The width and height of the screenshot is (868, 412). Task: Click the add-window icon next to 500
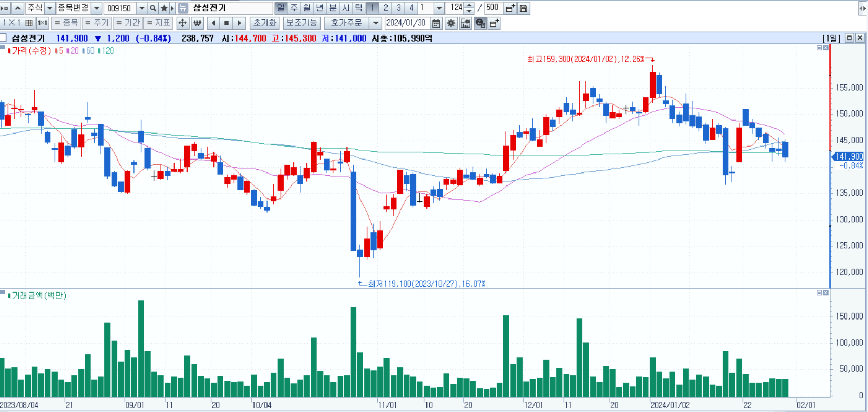click(510, 8)
